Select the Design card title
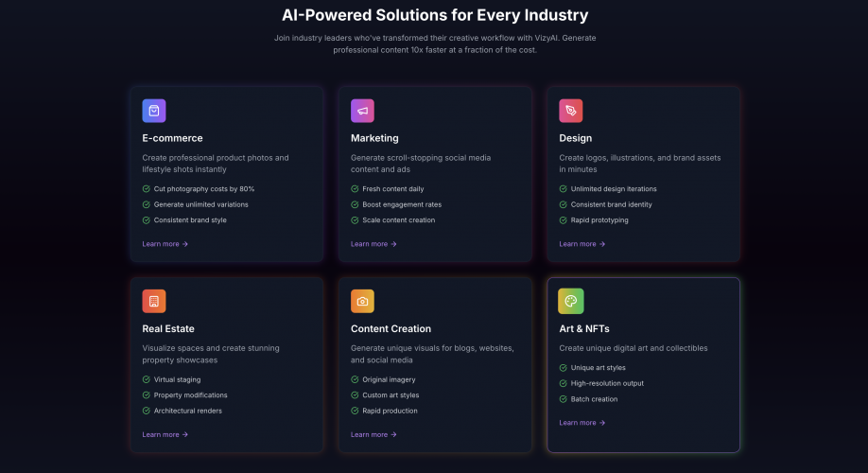Viewport: 868px width, 473px height. tap(575, 138)
